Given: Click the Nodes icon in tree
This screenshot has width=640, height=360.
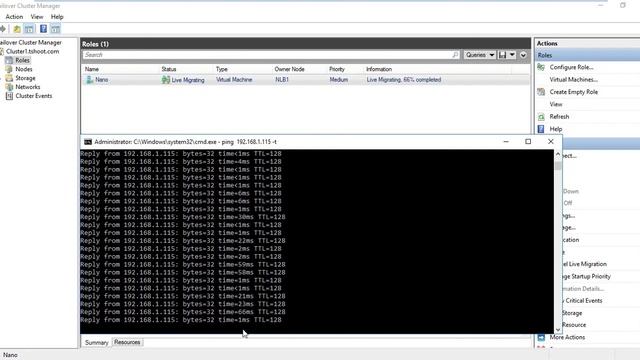Looking at the screenshot, I should tap(9, 69).
